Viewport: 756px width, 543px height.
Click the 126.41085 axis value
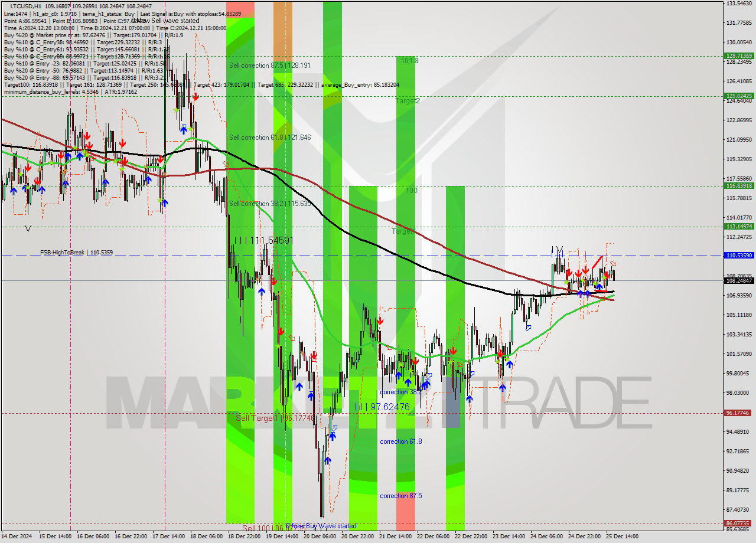[x=739, y=81]
